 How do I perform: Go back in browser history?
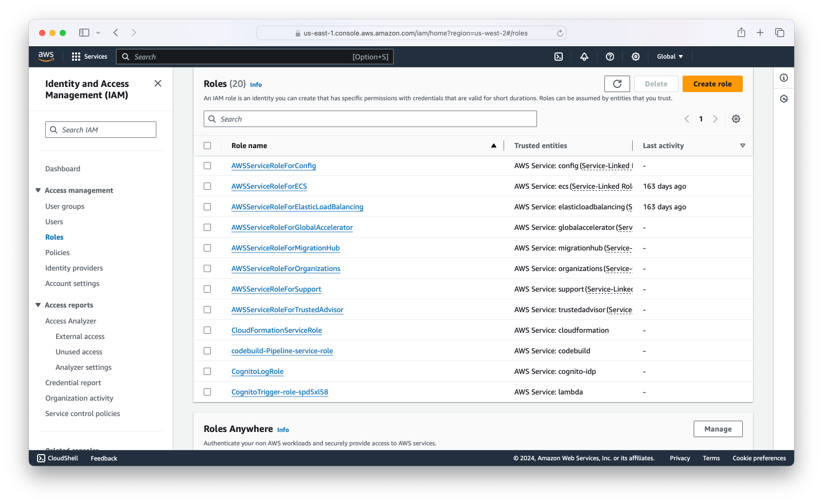click(x=116, y=32)
